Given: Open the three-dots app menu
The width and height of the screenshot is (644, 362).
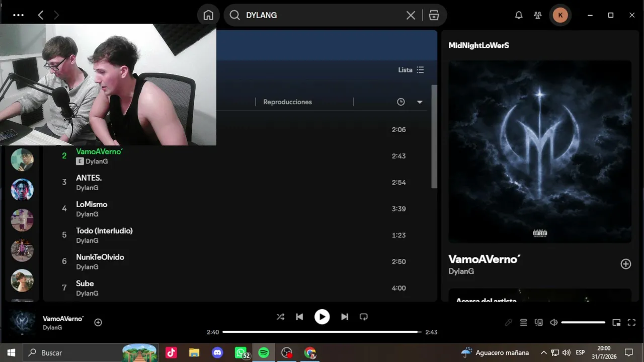Looking at the screenshot, I should coord(18,15).
